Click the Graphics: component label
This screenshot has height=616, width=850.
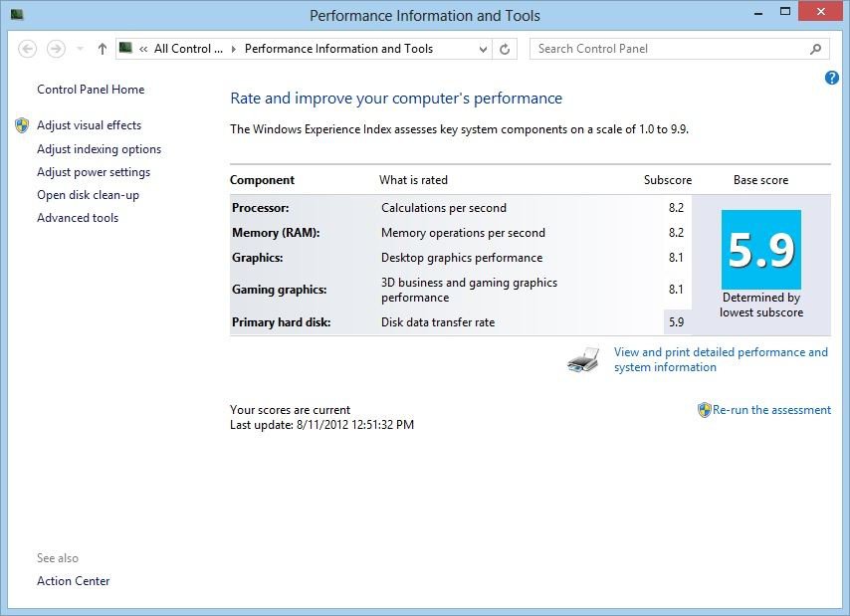point(258,258)
